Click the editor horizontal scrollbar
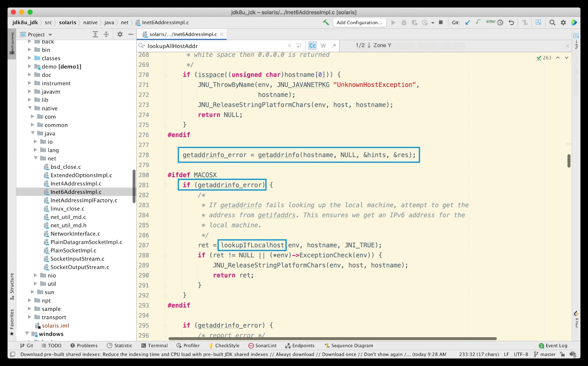The height and width of the screenshot is (366, 588). pos(332,338)
